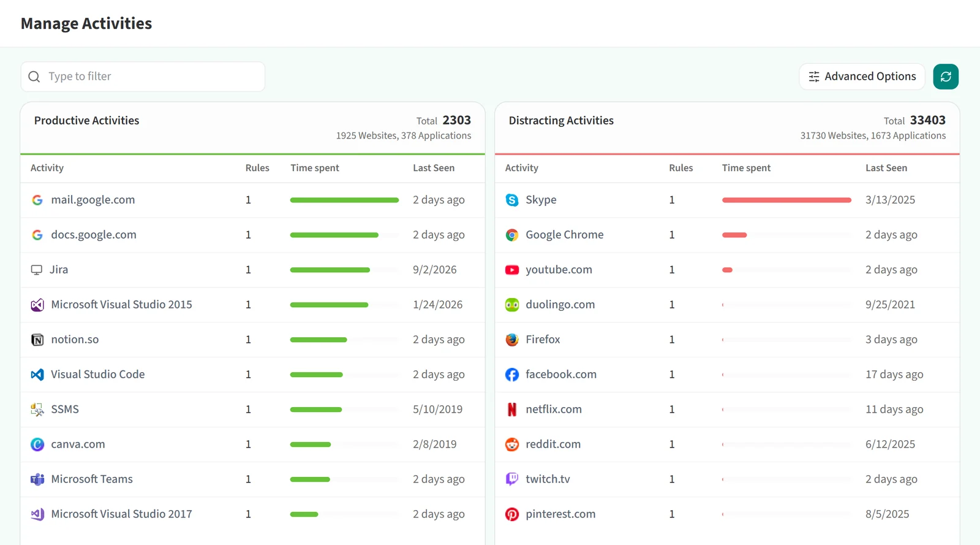
Task: Click the reddit.com icon
Action: coord(512,444)
